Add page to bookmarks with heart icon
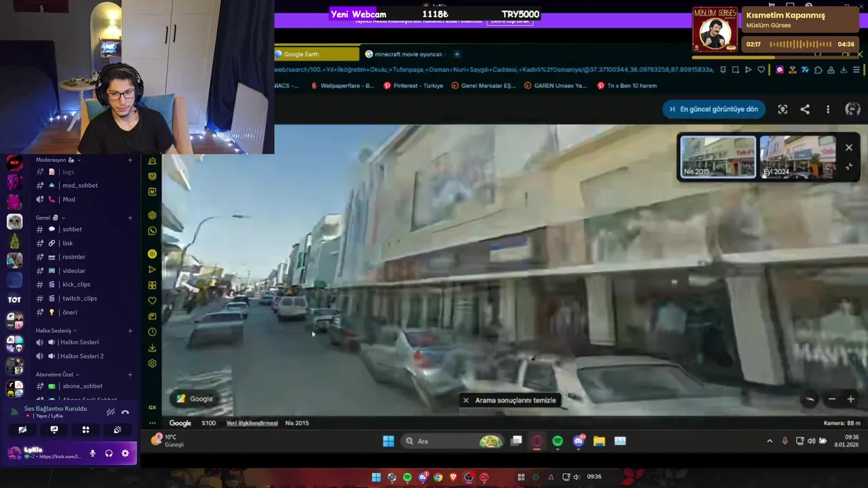The image size is (868, 488). pos(761,69)
